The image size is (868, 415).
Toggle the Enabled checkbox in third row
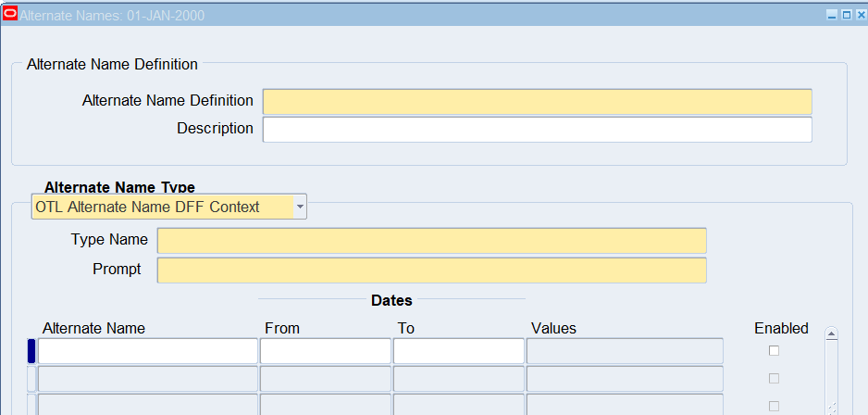pyautogui.click(x=775, y=406)
